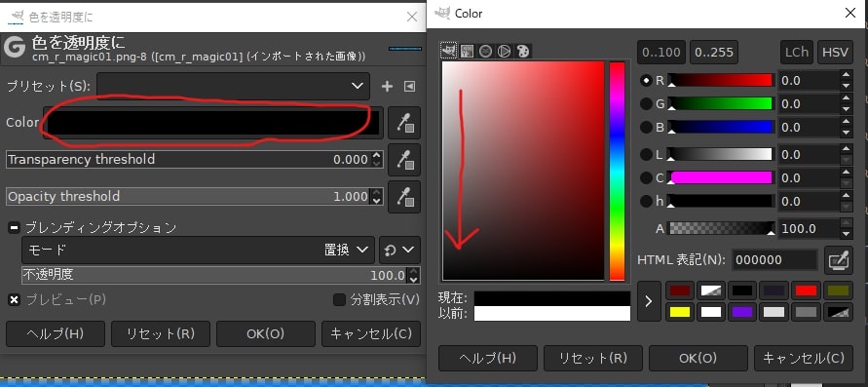Close the 色を透明度に dialog window

coord(412,17)
